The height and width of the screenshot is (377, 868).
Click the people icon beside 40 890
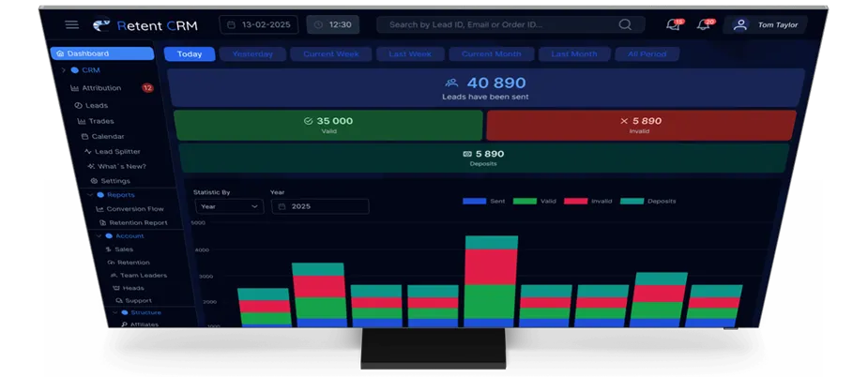click(451, 83)
